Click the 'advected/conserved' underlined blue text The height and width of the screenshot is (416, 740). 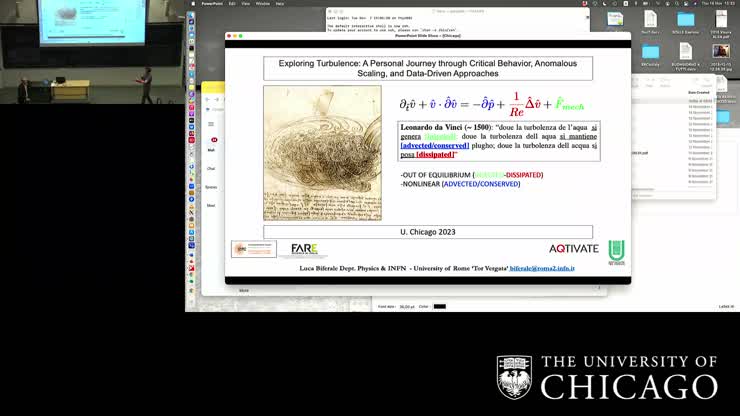tap(430, 146)
